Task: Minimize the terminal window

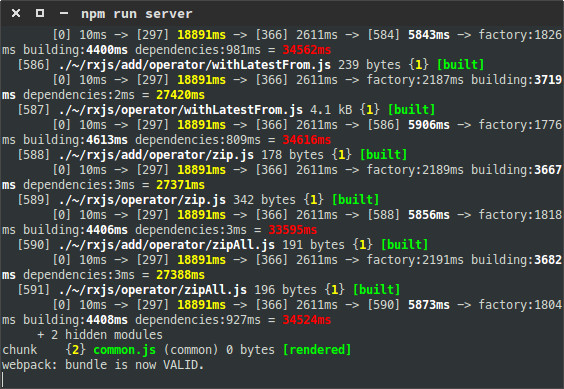Action: (x=64, y=14)
